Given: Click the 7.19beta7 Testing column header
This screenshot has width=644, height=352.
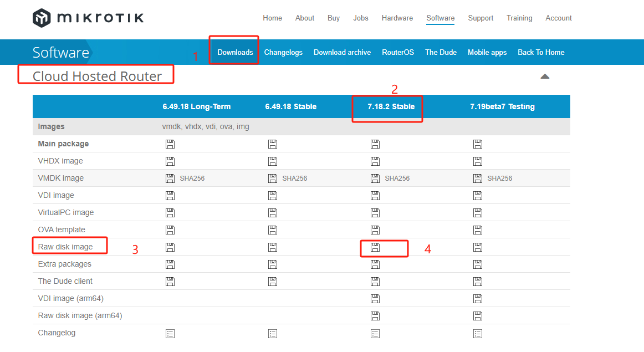Looking at the screenshot, I should [502, 107].
